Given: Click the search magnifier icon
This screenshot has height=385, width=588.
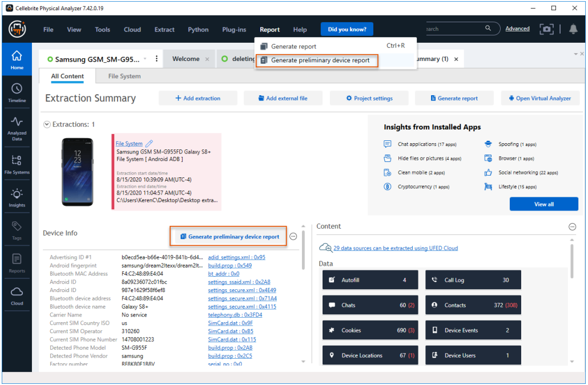Looking at the screenshot, I should (x=488, y=28).
